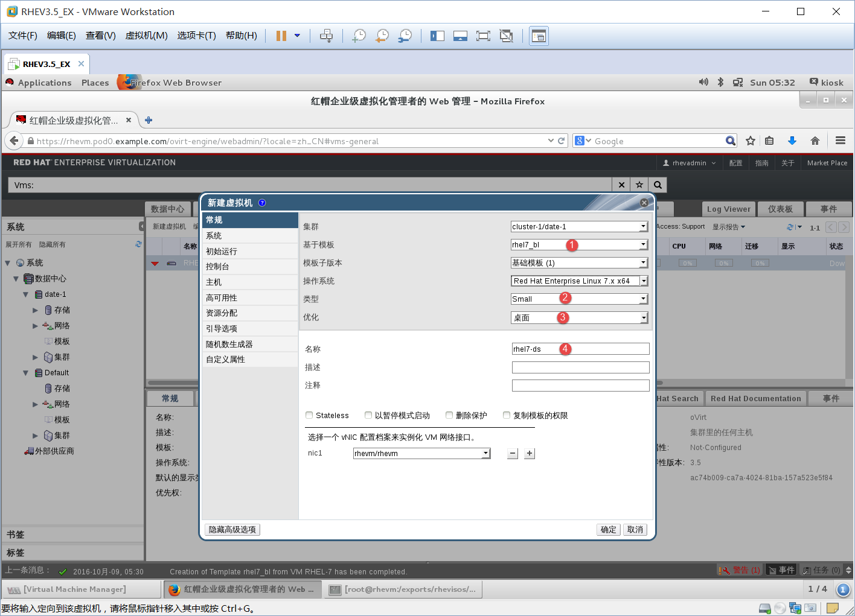855x616 pixels.
Task: Reload page in Firefox address bar
Action: coord(561,141)
